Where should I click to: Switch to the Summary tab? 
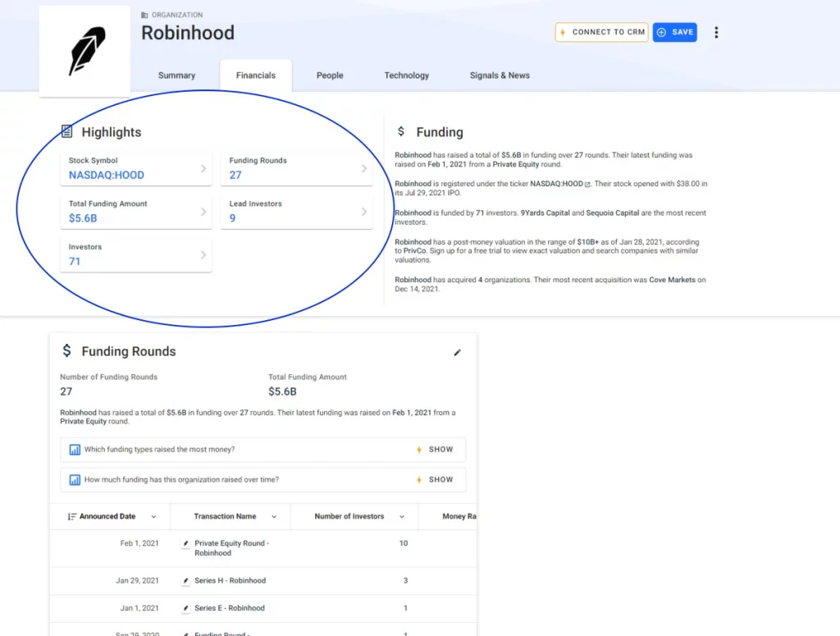click(176, 75)
